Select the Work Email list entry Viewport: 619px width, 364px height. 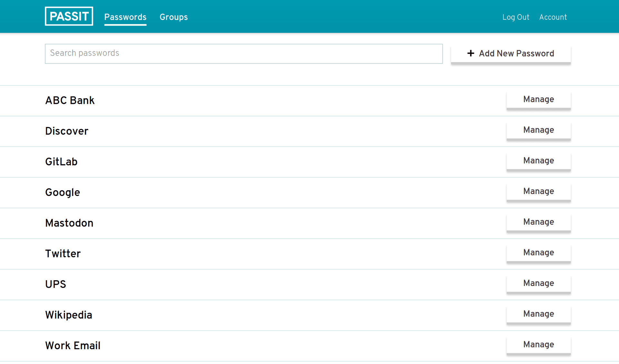pos(73,346)
